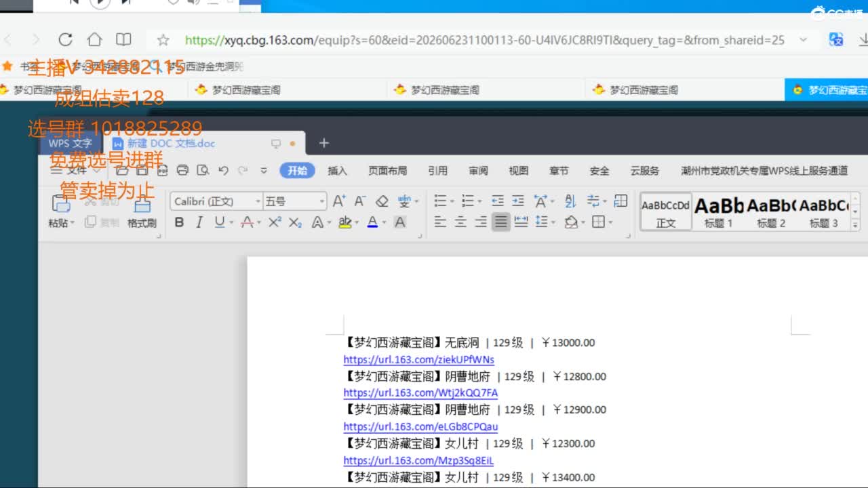Choose font color with the blue-underlined A

pyautogui.click(x=372, y=222)
